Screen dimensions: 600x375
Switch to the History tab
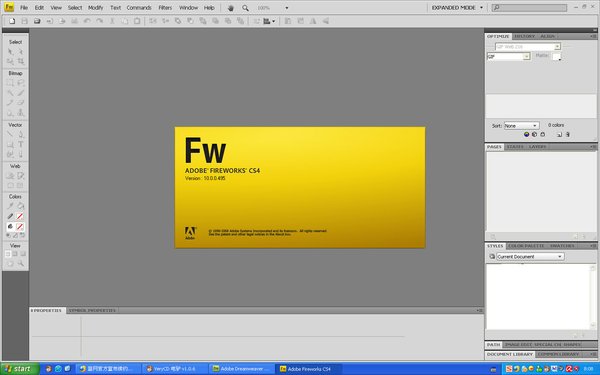coord(524,36)
